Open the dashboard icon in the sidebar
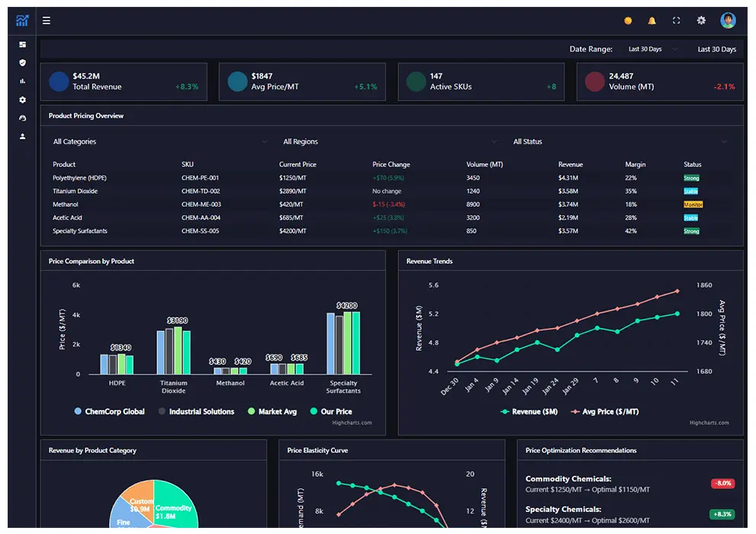 [x=21, y=44]
